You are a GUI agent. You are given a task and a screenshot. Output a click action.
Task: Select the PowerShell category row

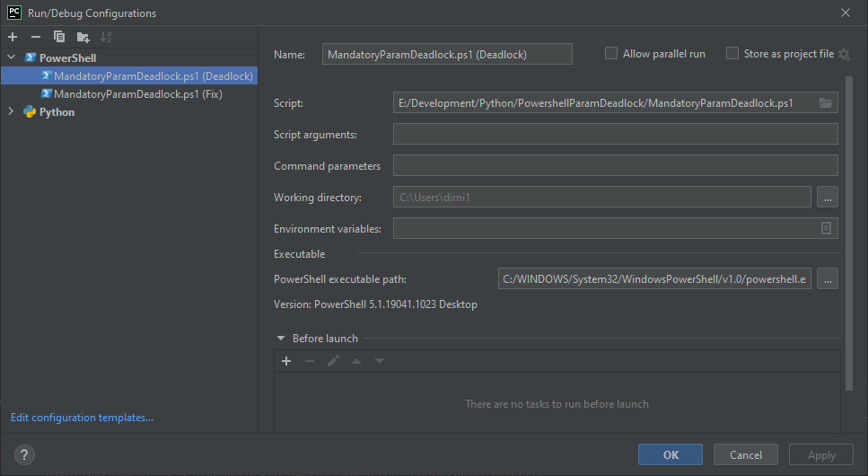click(129, 57)
